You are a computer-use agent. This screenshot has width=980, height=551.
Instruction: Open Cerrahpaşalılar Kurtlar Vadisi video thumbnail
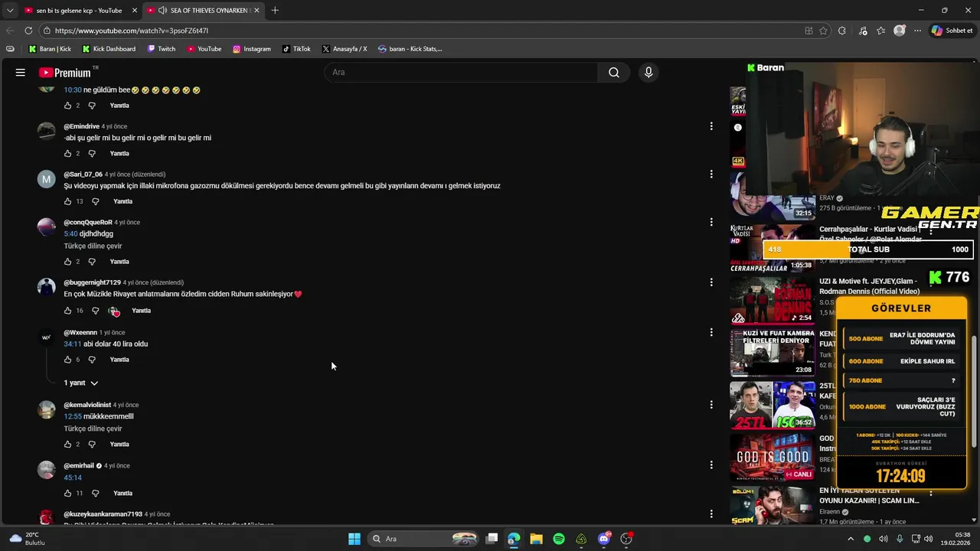(773, 248)
